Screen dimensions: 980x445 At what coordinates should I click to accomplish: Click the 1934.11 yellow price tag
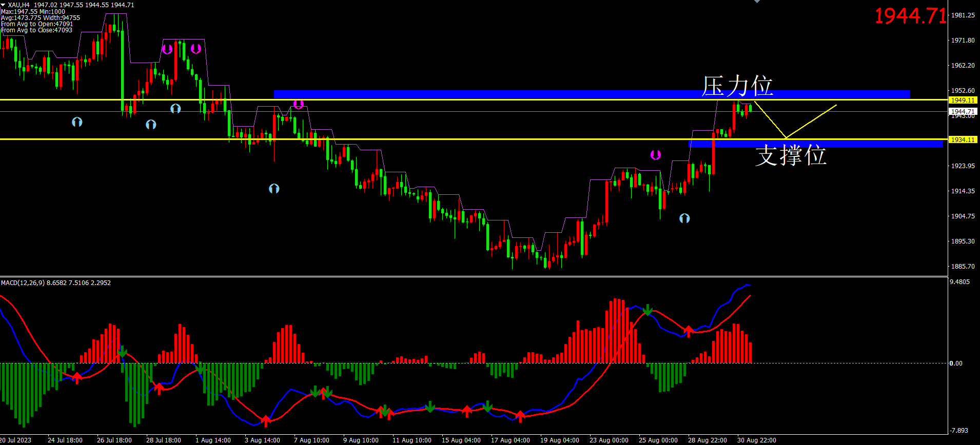(962, 139)
